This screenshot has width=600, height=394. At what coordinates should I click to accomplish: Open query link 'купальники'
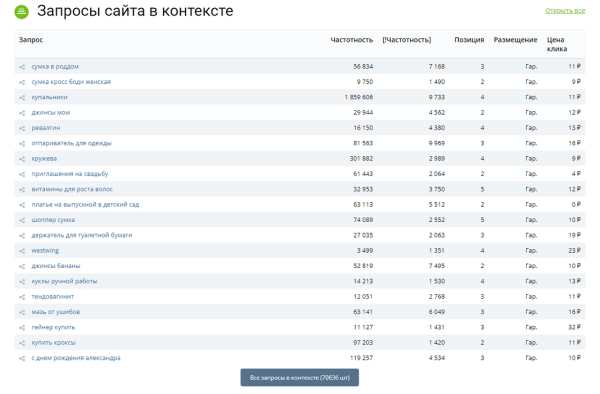(49, 97)
